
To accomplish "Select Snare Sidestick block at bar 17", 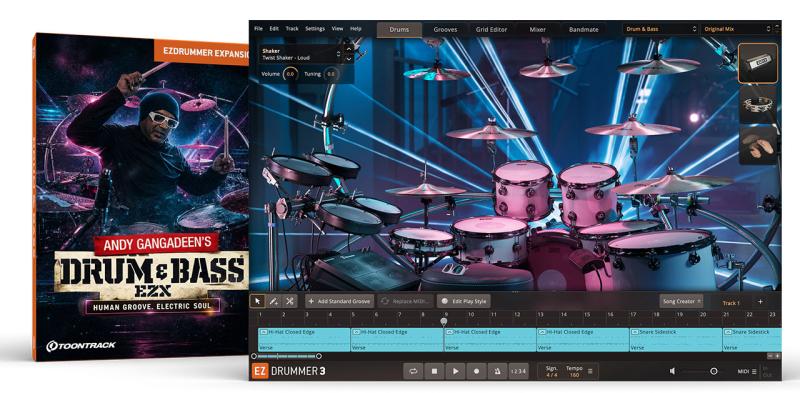I will (x=675, y=339).
